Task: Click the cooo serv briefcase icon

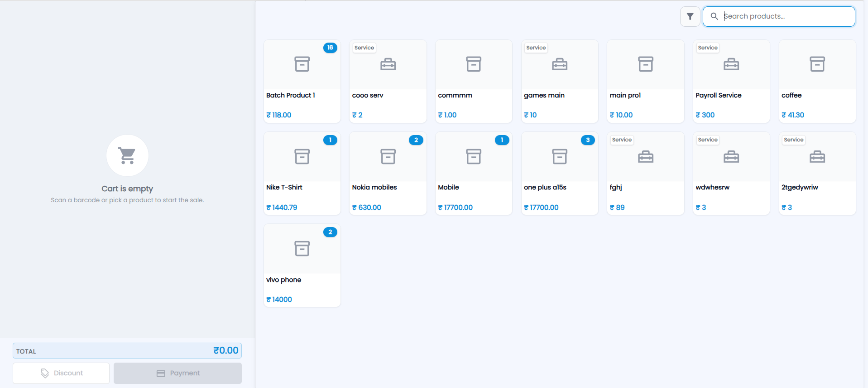Action: coord(388,64)
